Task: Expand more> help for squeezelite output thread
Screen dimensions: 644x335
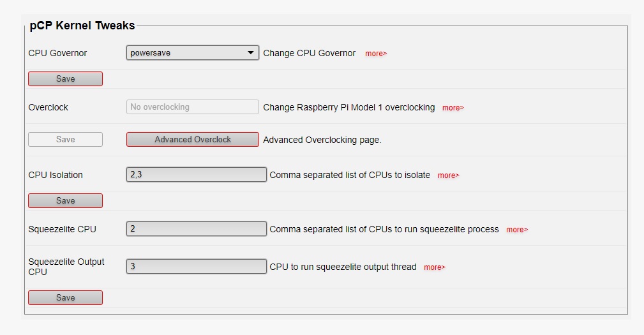Action: pos(434,267)
